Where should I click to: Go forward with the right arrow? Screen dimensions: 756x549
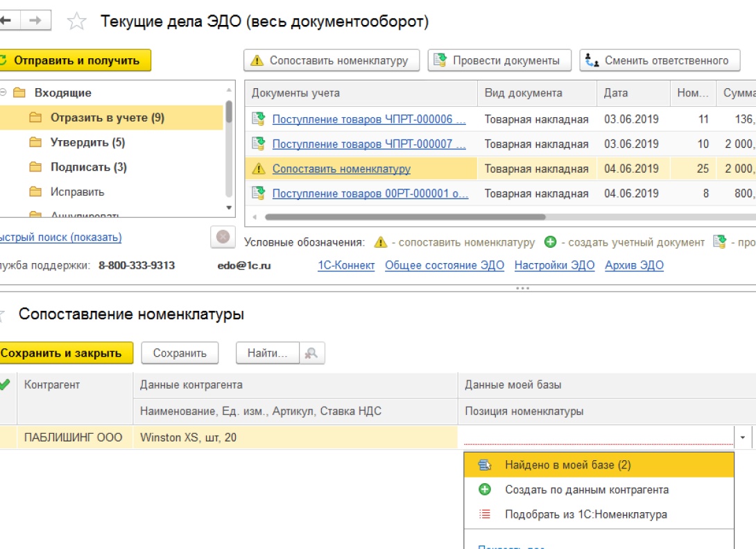tap(35, 20)
